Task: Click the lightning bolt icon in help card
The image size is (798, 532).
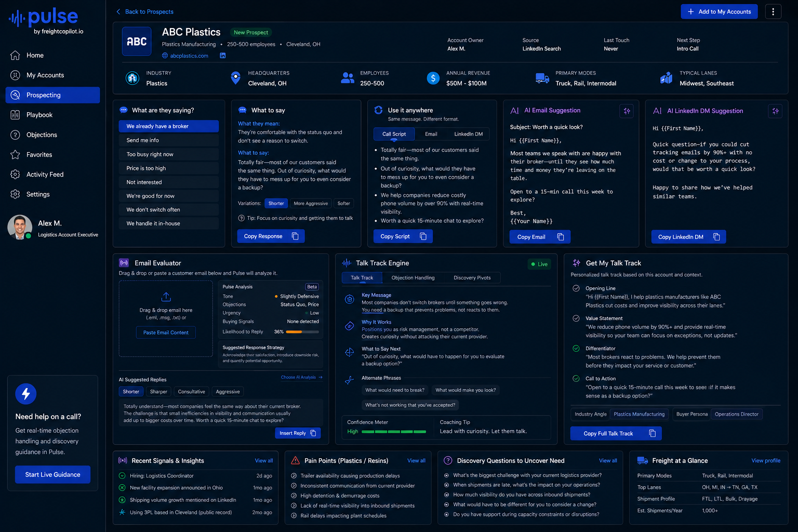Action: click(26, 394)
